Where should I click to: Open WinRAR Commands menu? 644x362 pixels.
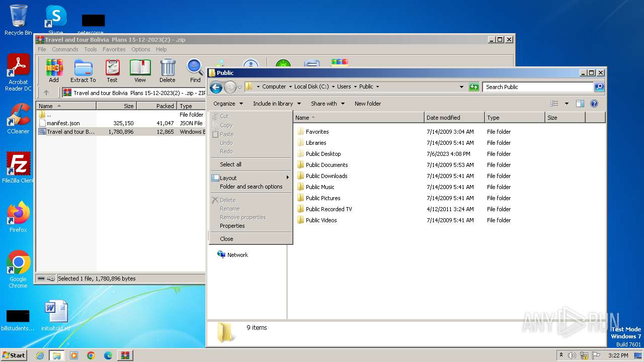(65, 49)
